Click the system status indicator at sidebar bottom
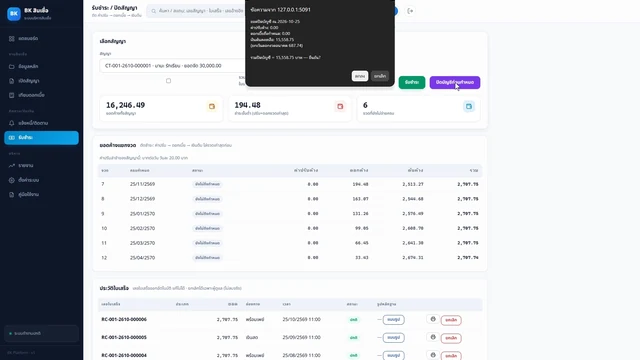 click(x=41, y=333)
